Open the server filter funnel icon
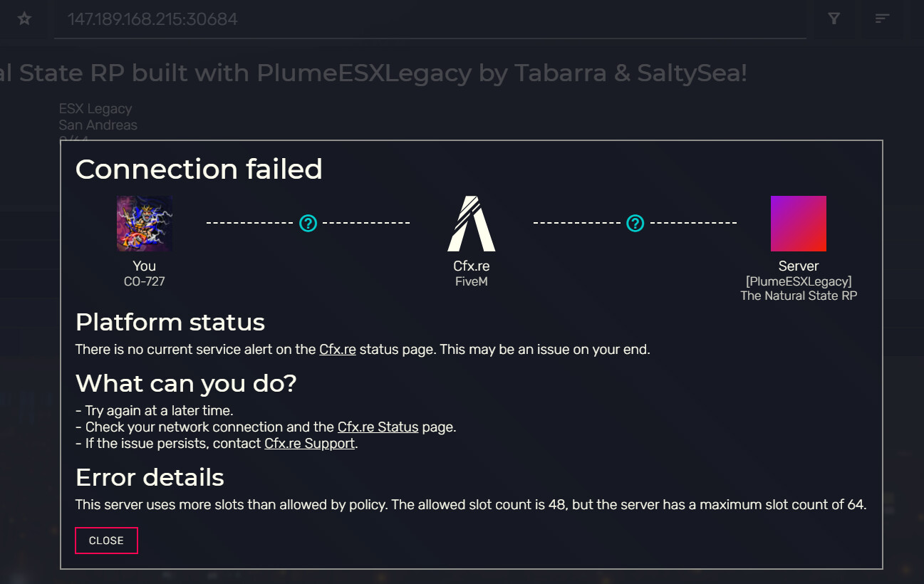924x584 pixels. 834,19
